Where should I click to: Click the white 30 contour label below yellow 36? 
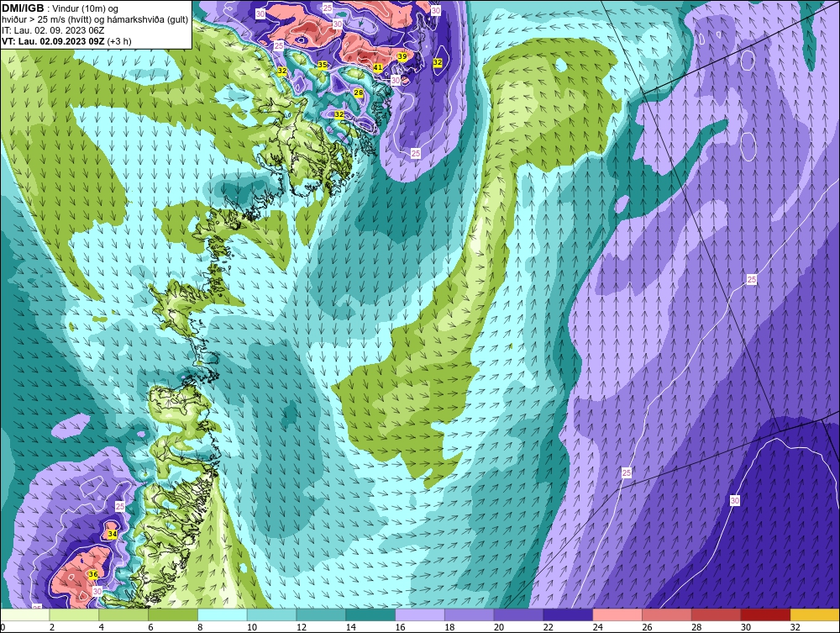point(97,591)
